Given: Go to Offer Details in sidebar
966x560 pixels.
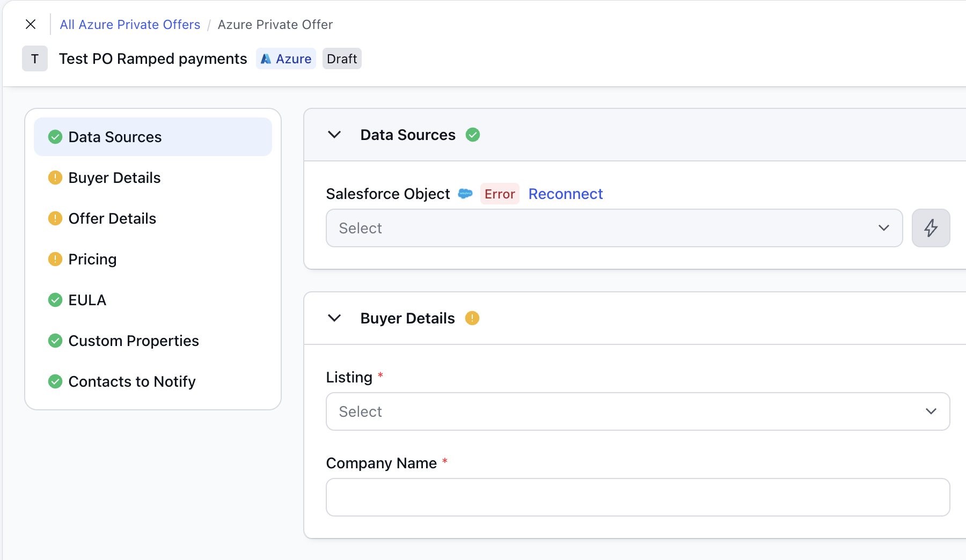Looking at the screenshot, I should click(x=153, y=218).
